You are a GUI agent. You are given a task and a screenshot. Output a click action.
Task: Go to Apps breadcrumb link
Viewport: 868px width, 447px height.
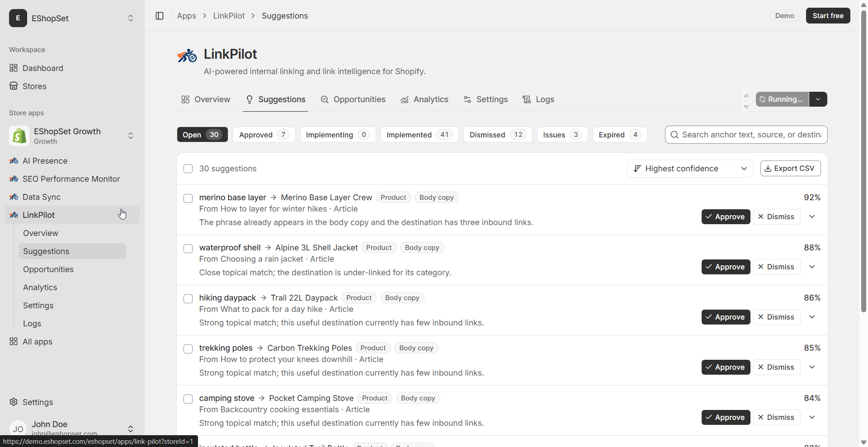point(186,16)
